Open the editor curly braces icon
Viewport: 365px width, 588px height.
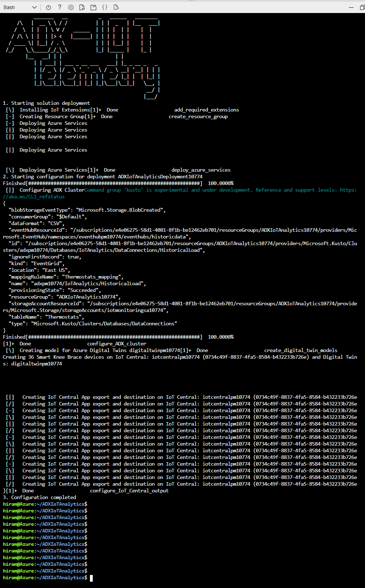[105, 7]
